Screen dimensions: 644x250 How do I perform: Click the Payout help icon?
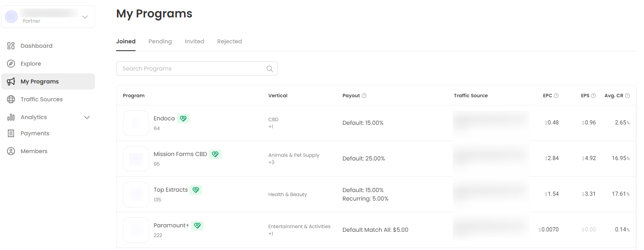364,96
